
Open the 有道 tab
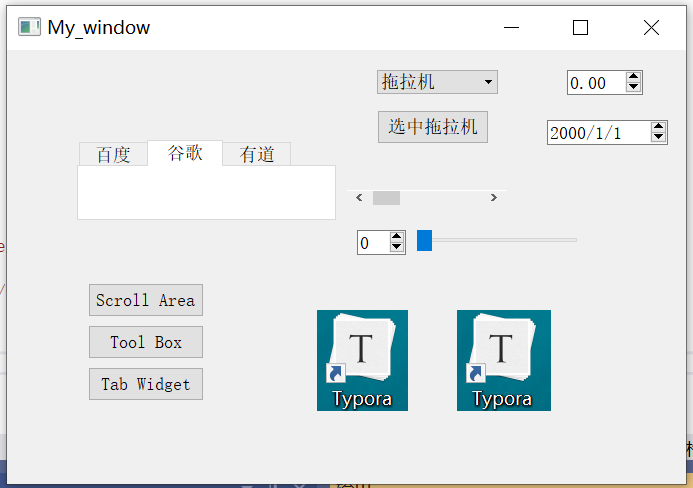pyautogui.click(x=256, y=154)
